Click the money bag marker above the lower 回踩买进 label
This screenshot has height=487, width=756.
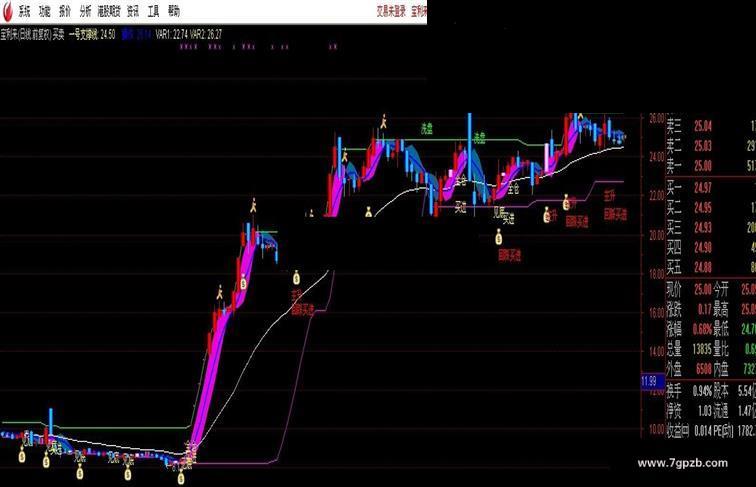click(499, 237)
